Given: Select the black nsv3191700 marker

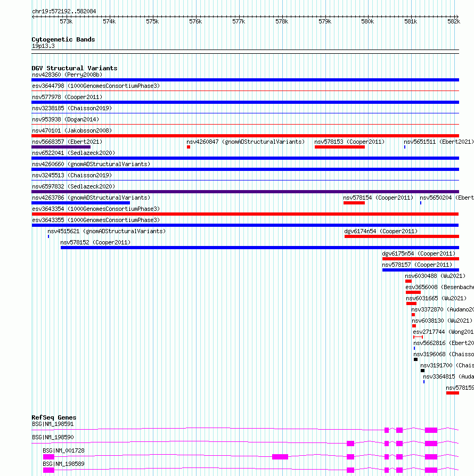Looking at the screenshot, I should (x=423, y=371).
